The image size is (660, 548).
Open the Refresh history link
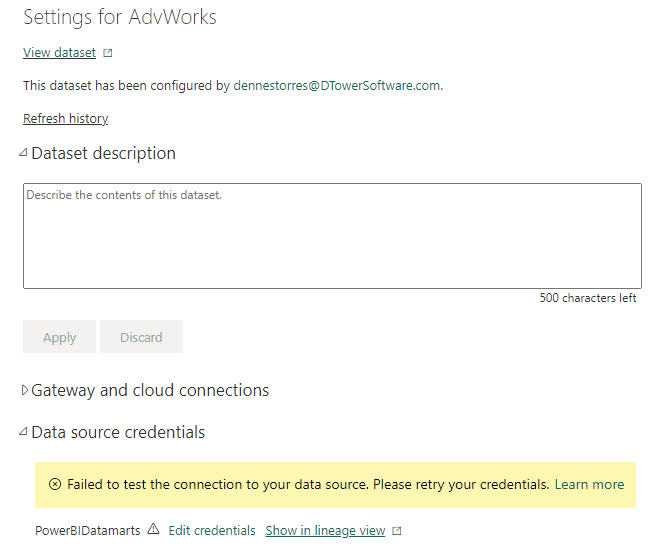[65, 118]
